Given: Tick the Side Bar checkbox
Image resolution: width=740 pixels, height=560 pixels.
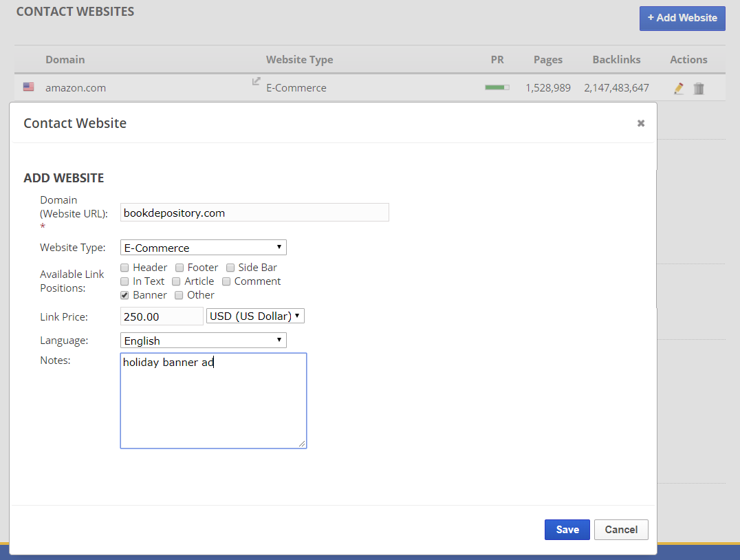Looking at the screenshot, I should coord(230,268).
